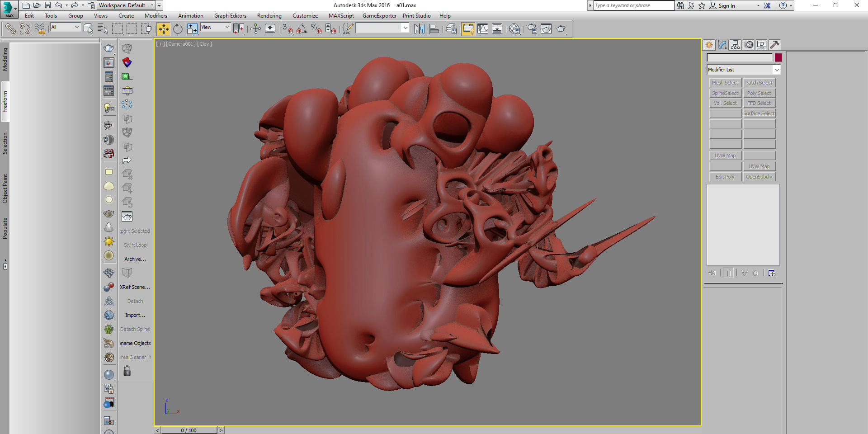Click the Render Production teapot icon
The image size is (868, 434).
(x=561, y=29)
